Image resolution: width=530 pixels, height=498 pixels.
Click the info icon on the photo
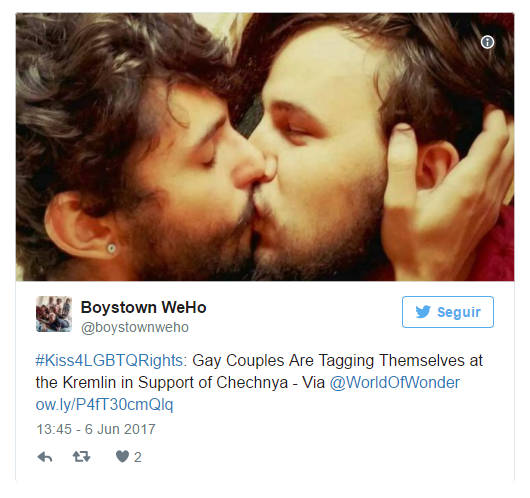487,42
